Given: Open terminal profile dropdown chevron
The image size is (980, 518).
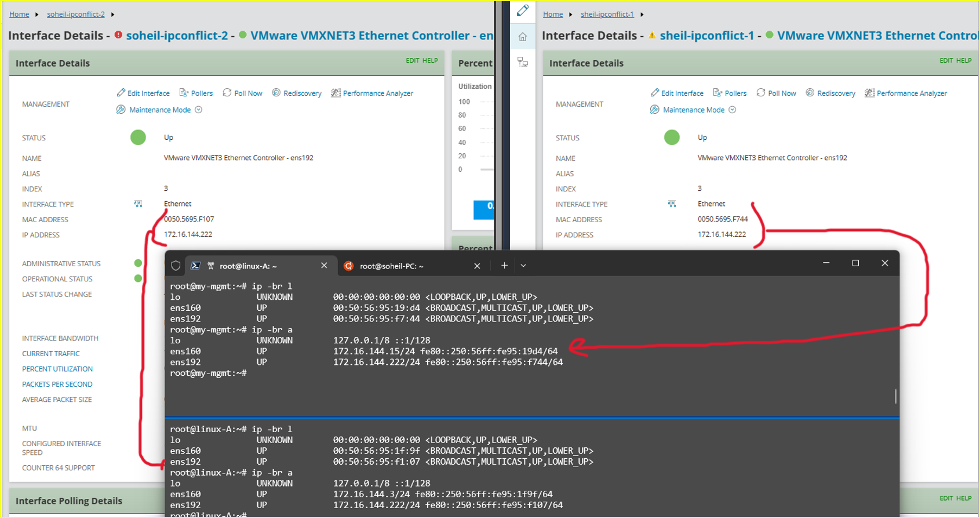Looking at the screenshot, I should coord(523,265).
